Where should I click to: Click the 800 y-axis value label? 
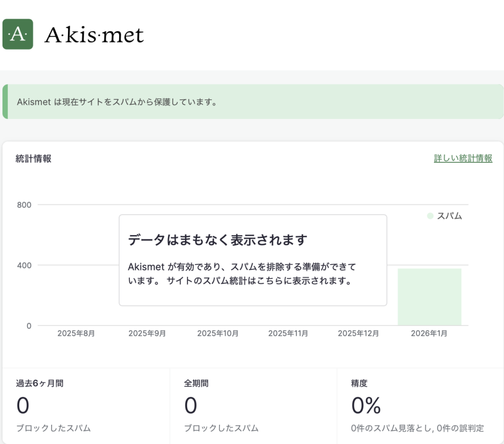pos(25,205)
